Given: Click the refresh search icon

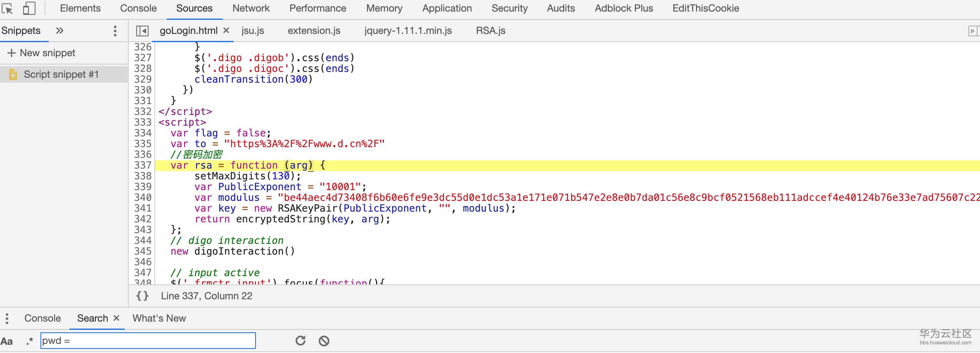Looking at the screenshot, I should (x=301, y=341).
